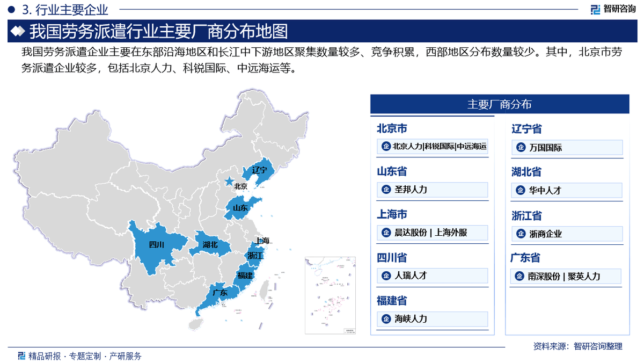644x362 pixels.
Task: Click the diamond icon in title banner
Action: tap(18, 31)
